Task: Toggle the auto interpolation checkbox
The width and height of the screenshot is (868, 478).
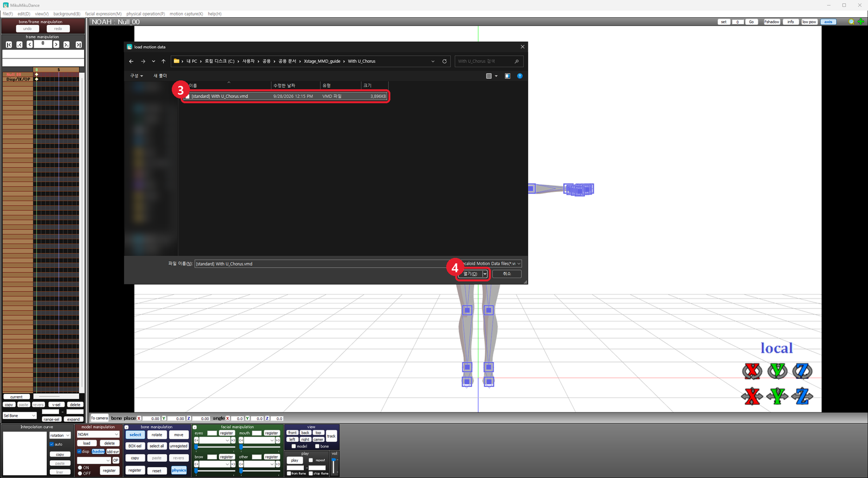Action: click(52, 444)
